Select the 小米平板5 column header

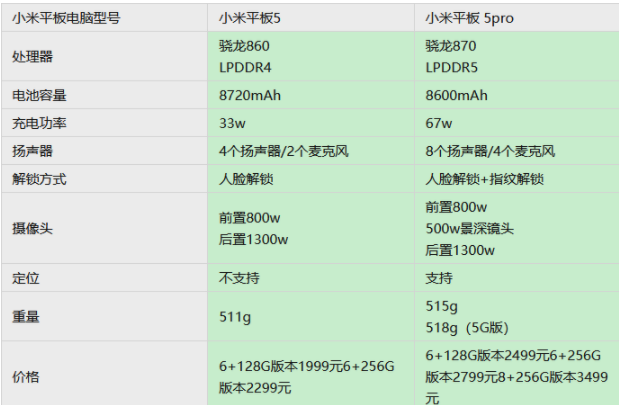[252, 18]
